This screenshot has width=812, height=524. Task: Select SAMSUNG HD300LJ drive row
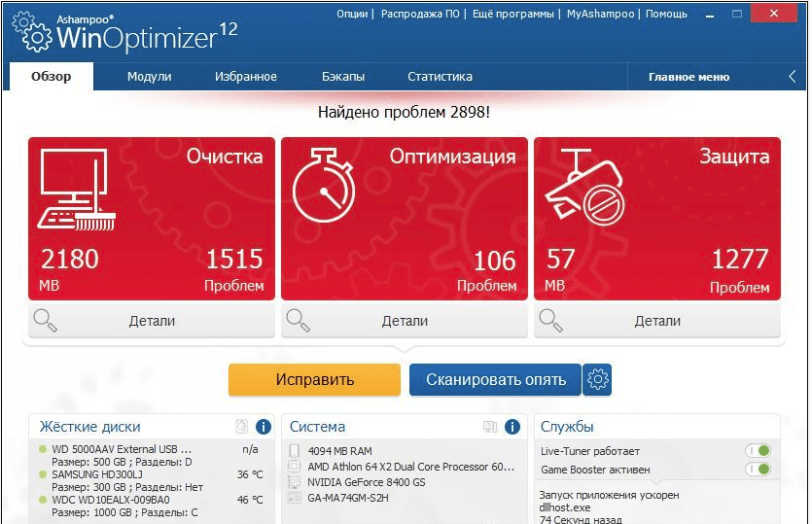(151, 480)
